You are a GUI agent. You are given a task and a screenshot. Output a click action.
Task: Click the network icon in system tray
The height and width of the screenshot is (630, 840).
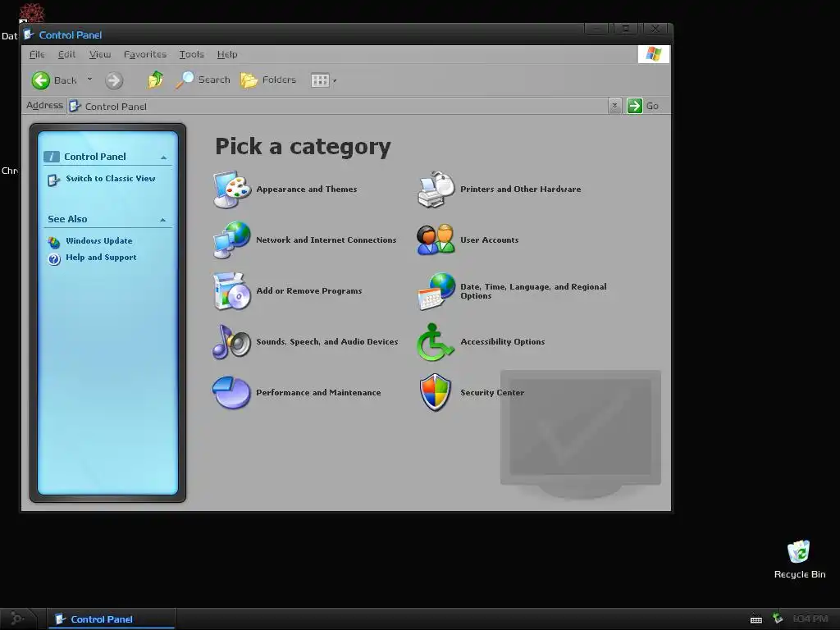click(x=778, y=619)
